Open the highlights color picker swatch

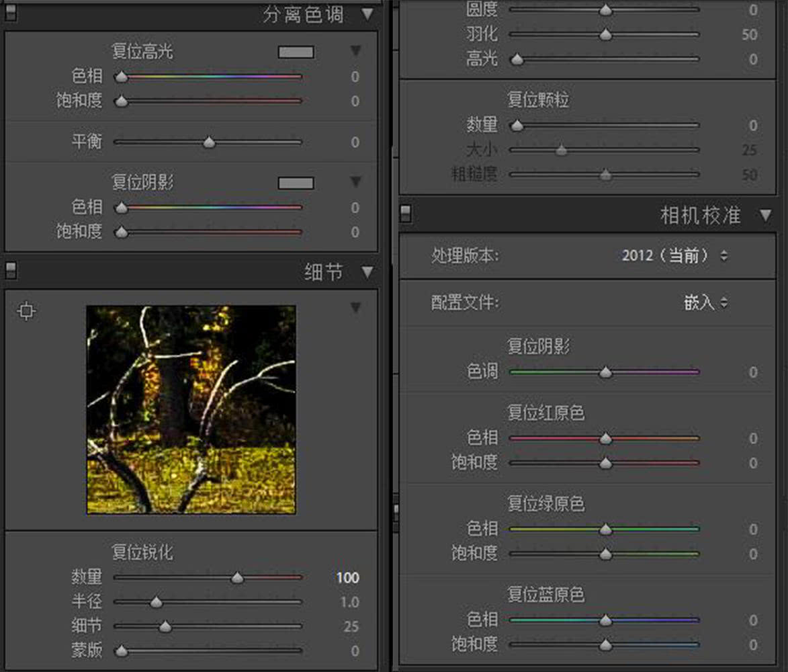point(296,52)
